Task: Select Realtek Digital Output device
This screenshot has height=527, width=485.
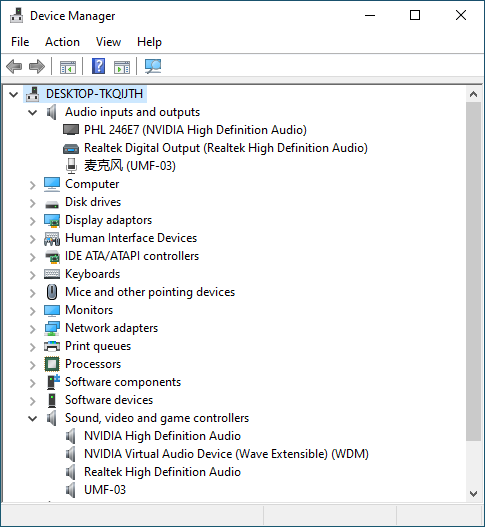Action: click(226, 148)
